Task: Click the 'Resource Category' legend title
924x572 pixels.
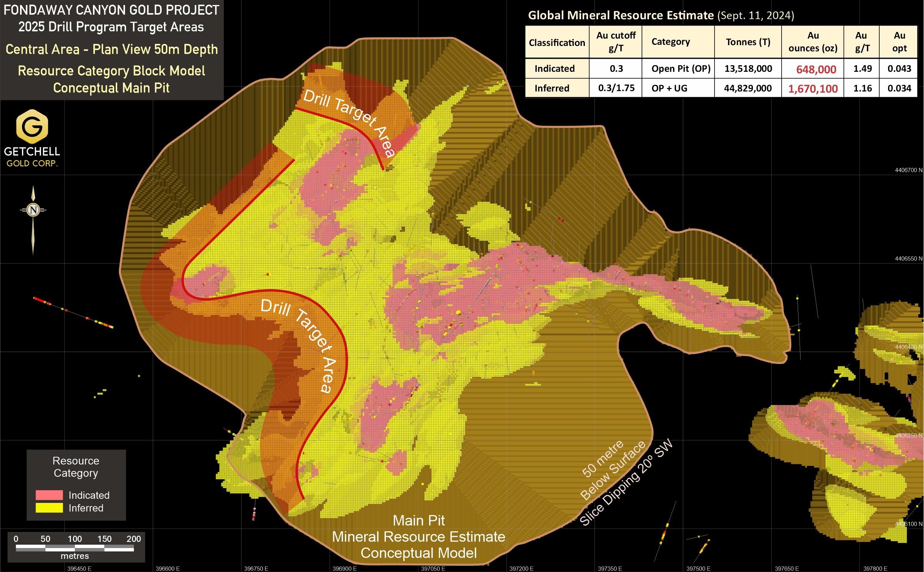Action: click(x=76, y=467)
